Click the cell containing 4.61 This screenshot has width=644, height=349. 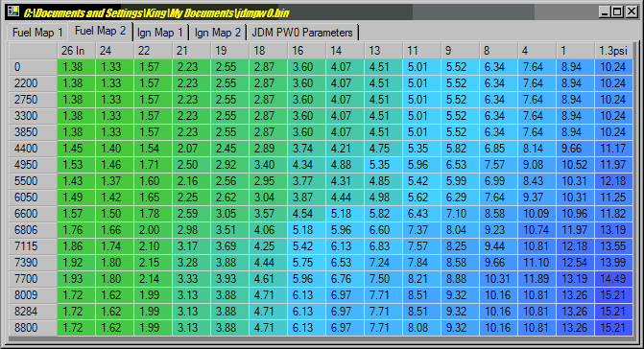[x=268, y=279]
